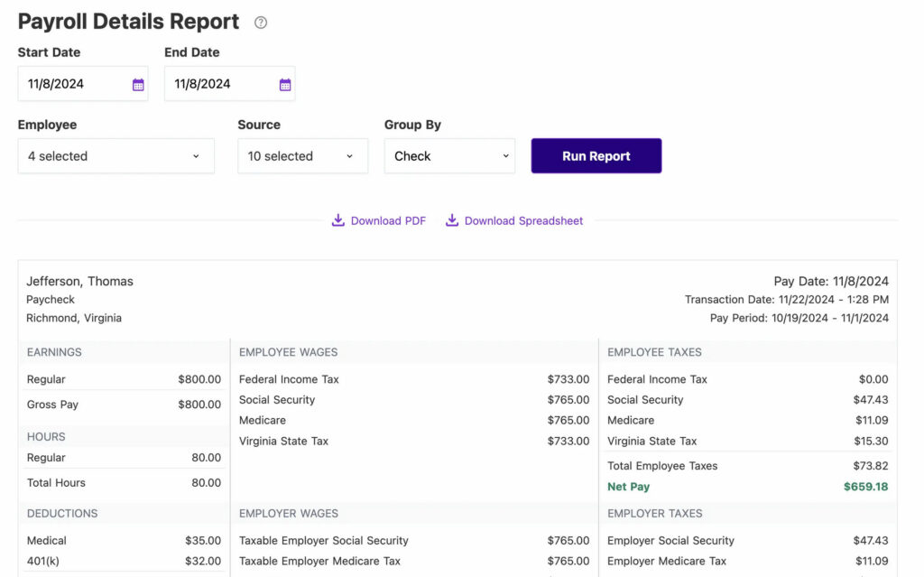Click the EARNINGS section header

tap(54, 352)
